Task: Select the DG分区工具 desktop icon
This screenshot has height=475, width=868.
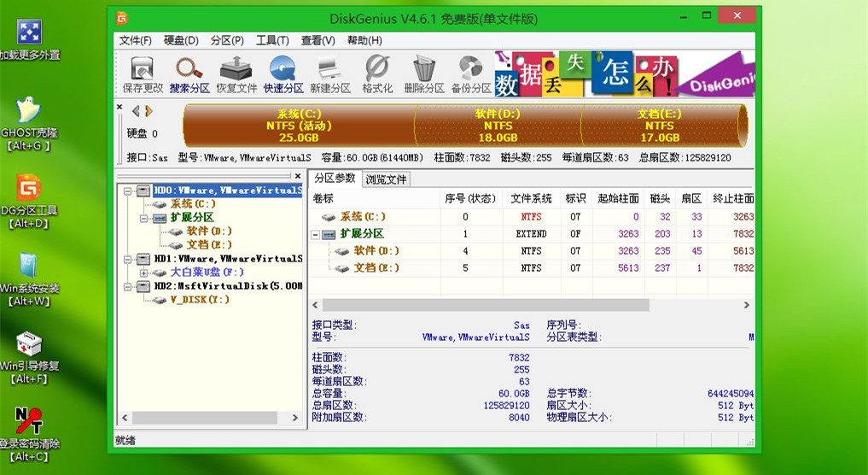Action: pyautogui.click(x=30, y=197)
